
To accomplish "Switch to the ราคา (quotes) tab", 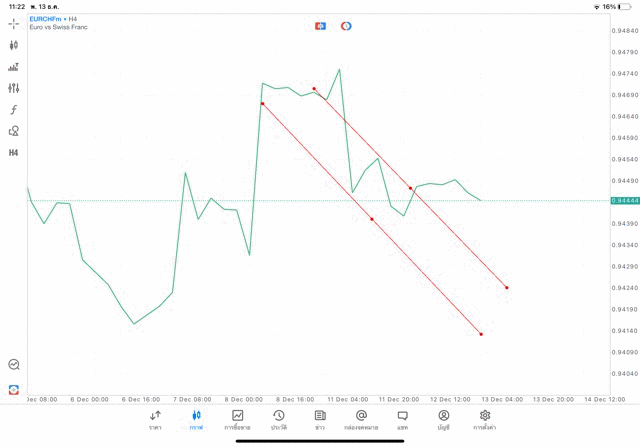I will point(155,420).
